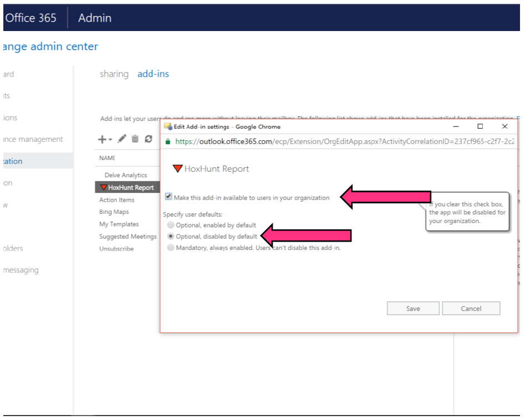
Task: Click the Office 365 header title
Action: coord(31,18)
